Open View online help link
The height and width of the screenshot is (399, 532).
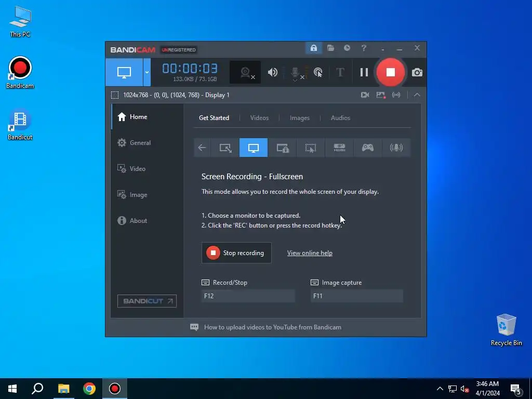[x=310, y=253]
